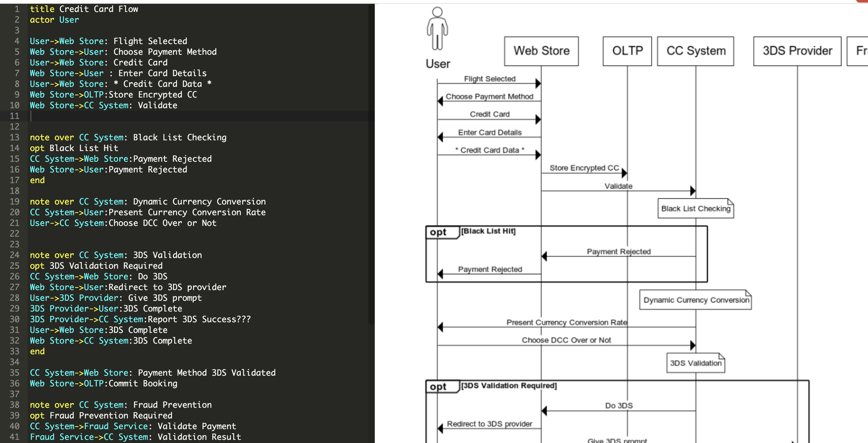Click 'CC System->Web Store:Payment Rejected' code line
The height and width of the screenshot is (443, 868).
pyautogui.click(x=121, y=159)
